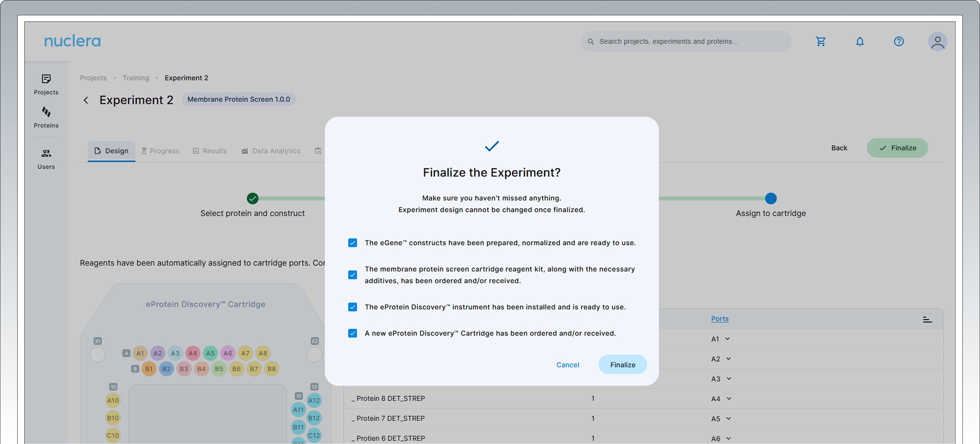Image resolution: width=980 pixels, height=444 pixels.
Task: Click the X1 empty cartridge port
Action: [97, 355]
